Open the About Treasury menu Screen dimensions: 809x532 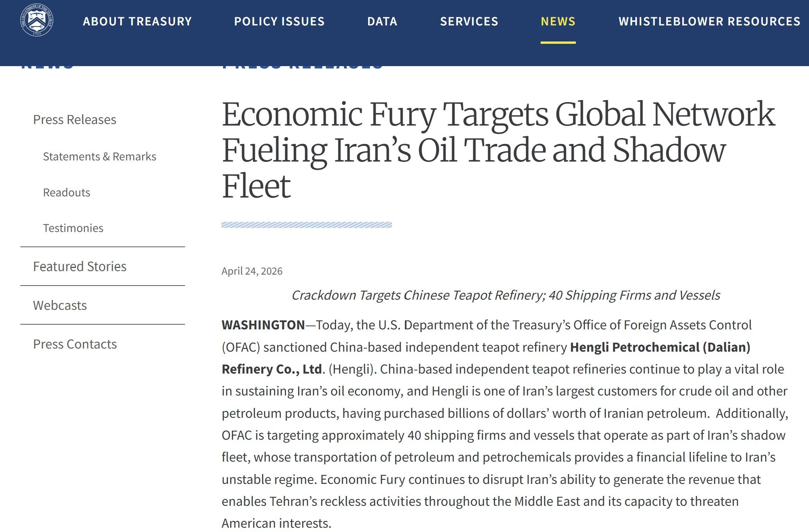pyautogui.click(x=137, y=21)
